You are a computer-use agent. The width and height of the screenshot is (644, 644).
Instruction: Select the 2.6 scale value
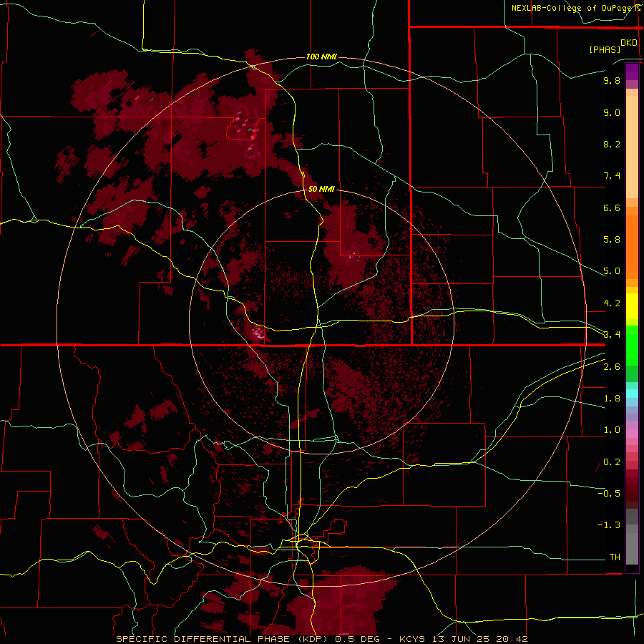(x=612, y=367)
